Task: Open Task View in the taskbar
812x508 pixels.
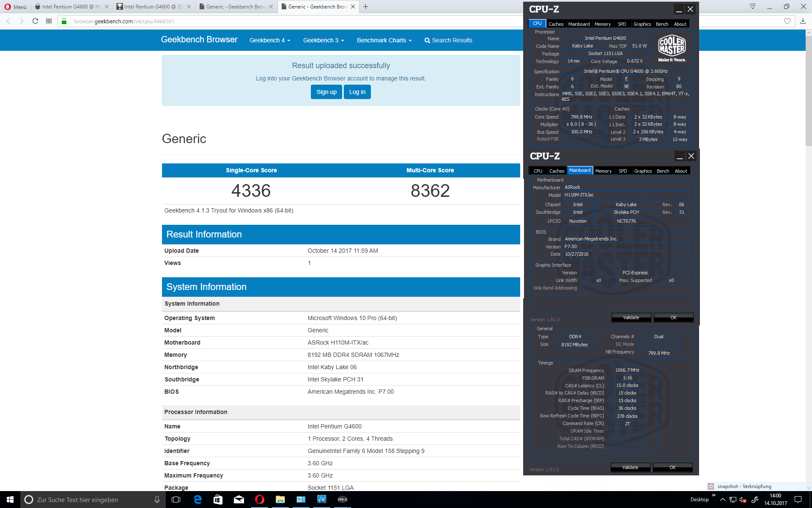Action: [176, 500]
